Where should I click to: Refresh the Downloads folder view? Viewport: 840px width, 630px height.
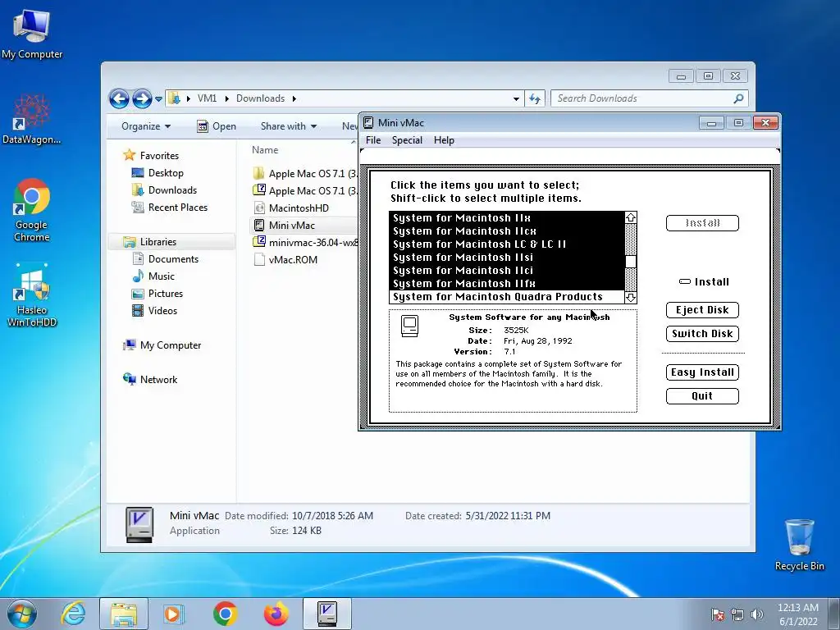click(535, 98)
